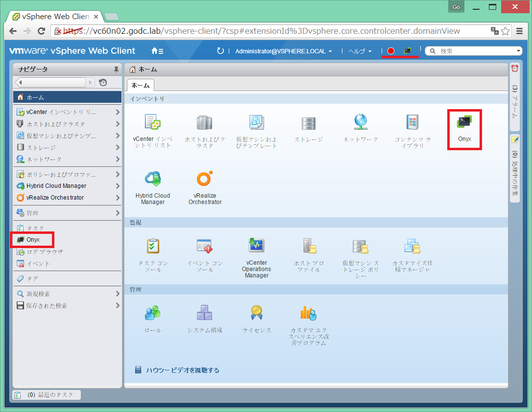Image resolution: width=532 pixels, height=412 pixels.
Task: Open the Onyx console icon in header
Action: (x=408, y=51)
